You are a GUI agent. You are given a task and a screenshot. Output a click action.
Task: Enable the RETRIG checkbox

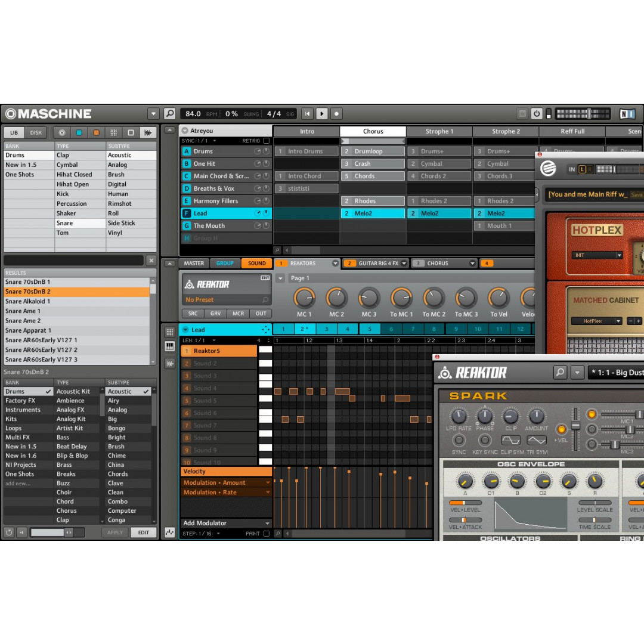click(x=266, y=141)
